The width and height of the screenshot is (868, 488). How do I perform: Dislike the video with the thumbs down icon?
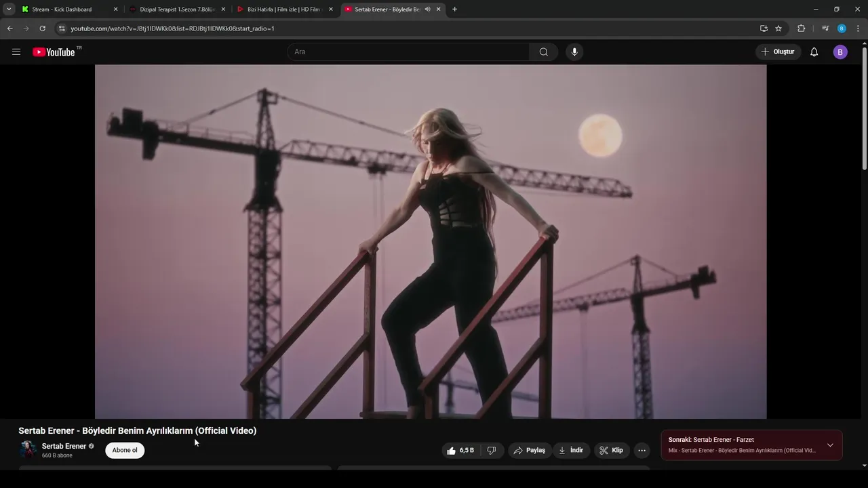492,451
